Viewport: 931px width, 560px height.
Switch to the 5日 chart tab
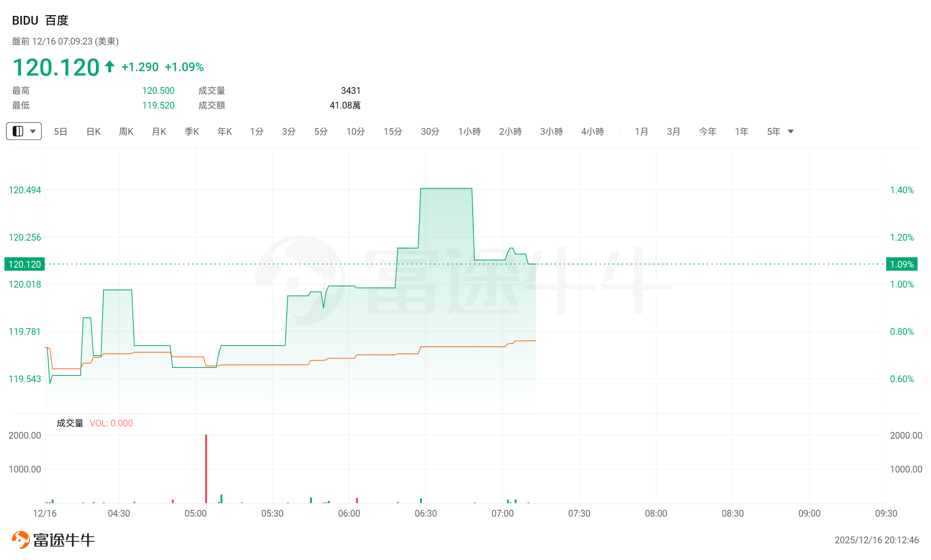(x=60, y=131)
